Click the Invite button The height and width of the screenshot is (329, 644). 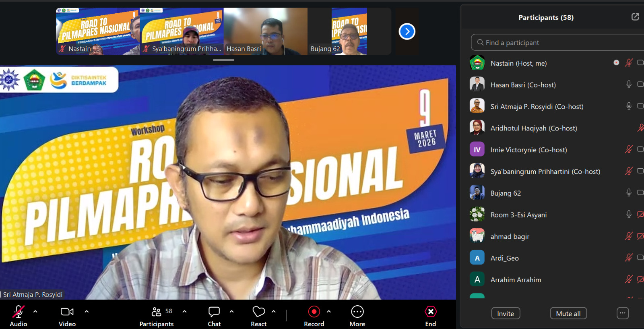pos(506,313)
